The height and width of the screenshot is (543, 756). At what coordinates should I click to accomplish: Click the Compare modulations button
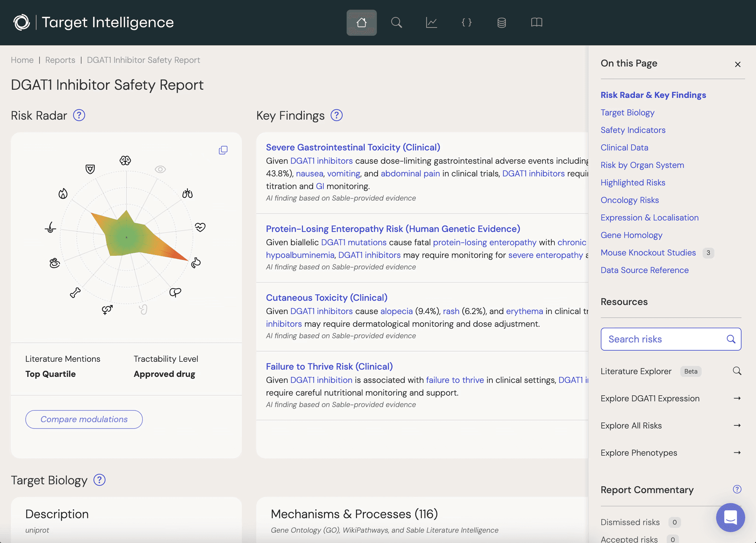pos(83,419)
